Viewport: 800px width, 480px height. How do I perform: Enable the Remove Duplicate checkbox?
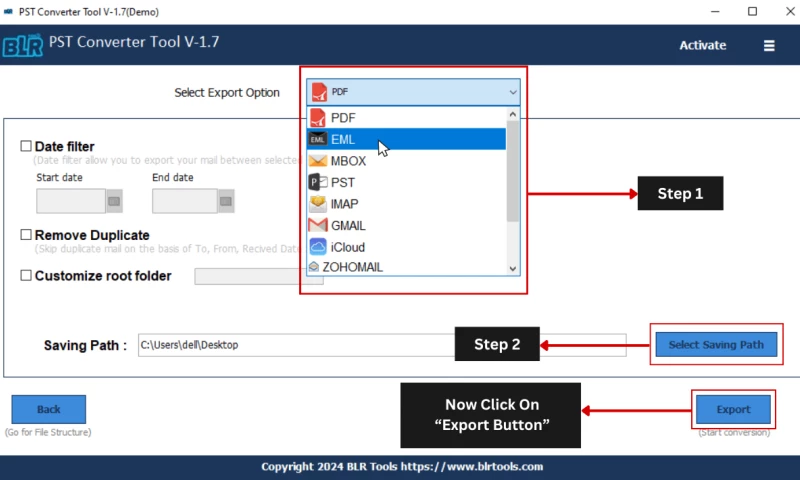[x=26, y=235]
